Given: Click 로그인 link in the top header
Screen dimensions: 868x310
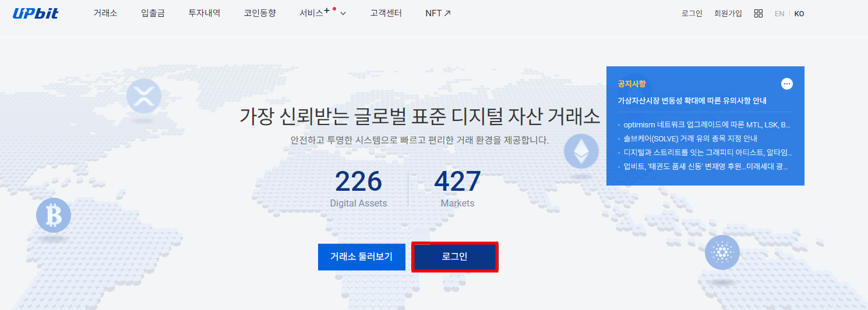Looking at the screenshot, I should pos(692,13).
